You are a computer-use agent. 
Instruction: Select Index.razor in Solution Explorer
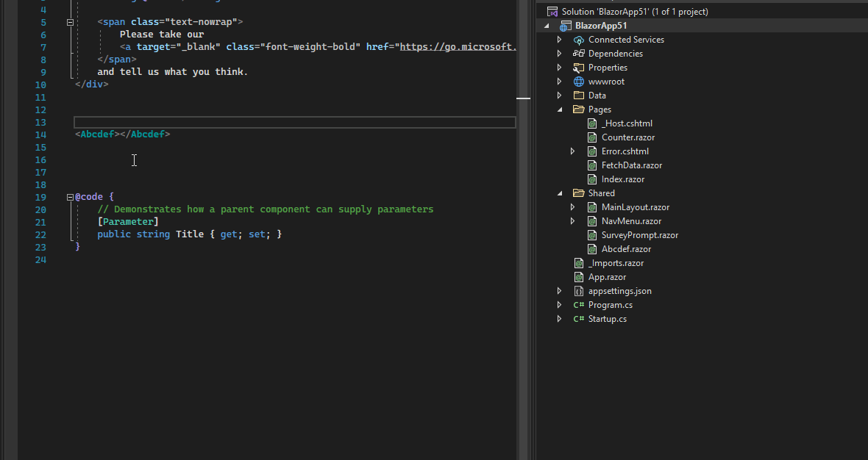[x=623, y=179]
